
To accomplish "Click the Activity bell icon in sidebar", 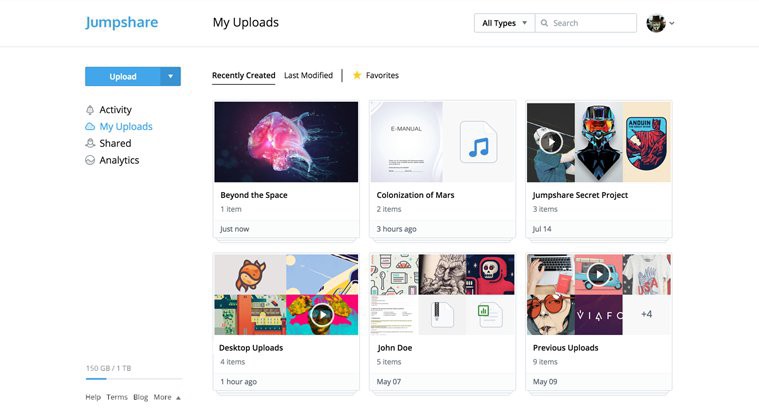I will pos(90,110).
